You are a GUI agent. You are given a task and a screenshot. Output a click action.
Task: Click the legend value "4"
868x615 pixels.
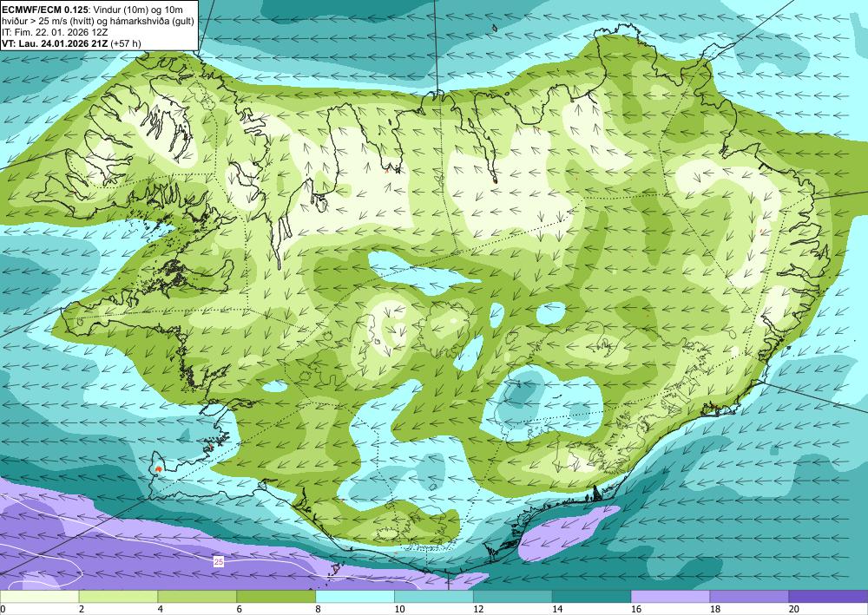pos(160,609)
